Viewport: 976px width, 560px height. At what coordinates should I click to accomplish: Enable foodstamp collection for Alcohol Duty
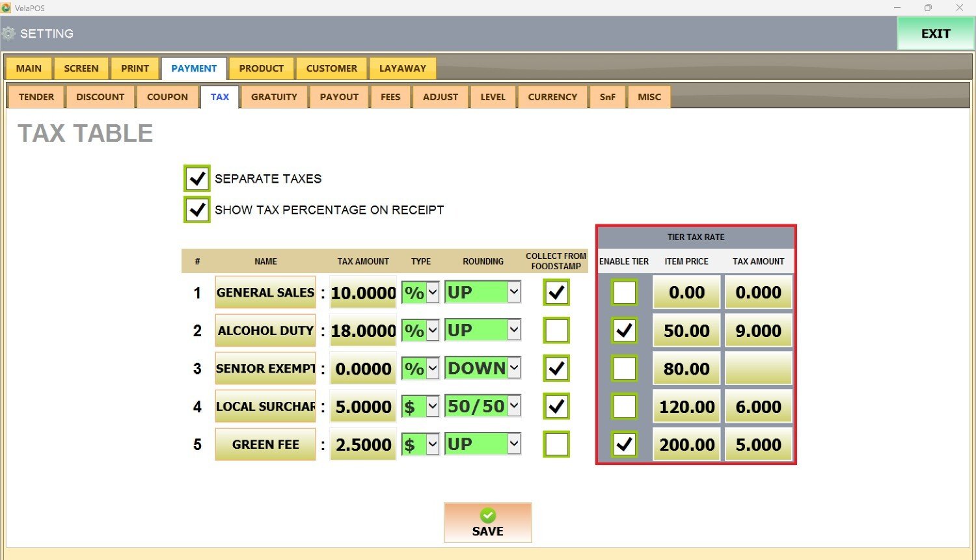[x=556, y=330]
